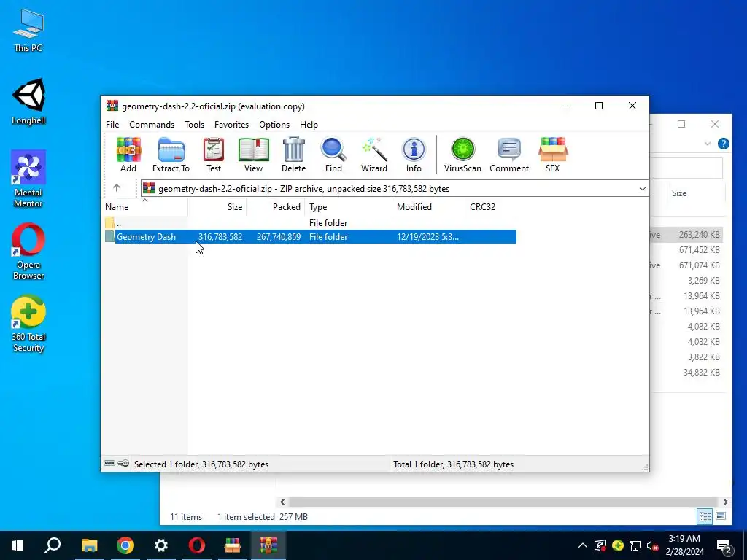The width and height of the screenshot is (747, 560).
Task: Open Explorer Help question mark icon
Action: (x=723, y=144)
